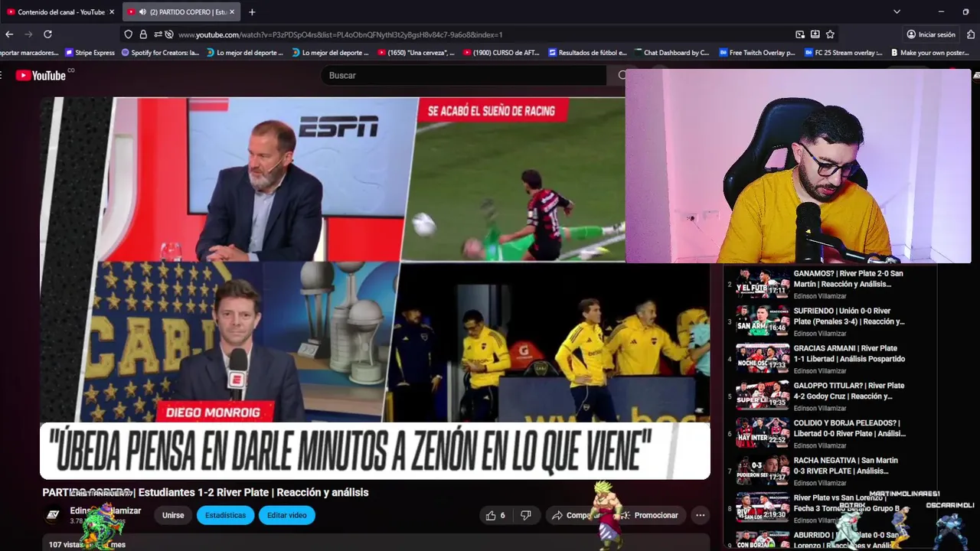Open the '(1900) CURSO de AFT' bookmark
The height and width of the screenshot is (551, 980).
tap(501, 53)
